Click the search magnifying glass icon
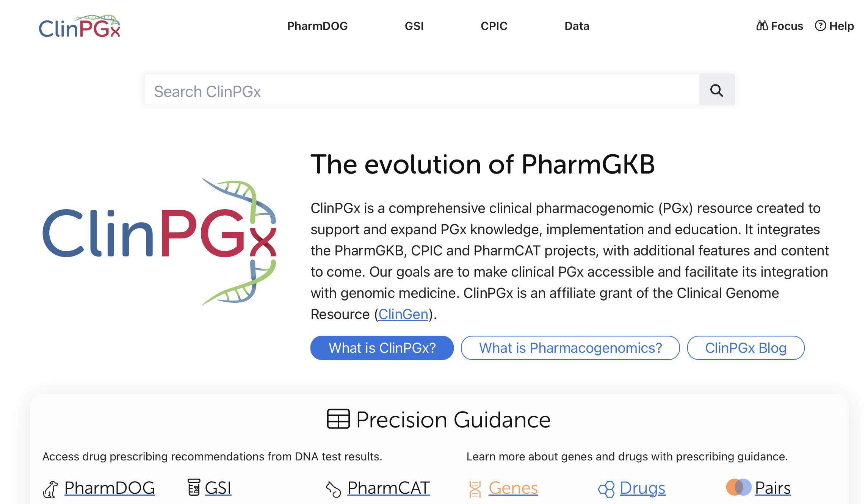 tap(716, 90)
